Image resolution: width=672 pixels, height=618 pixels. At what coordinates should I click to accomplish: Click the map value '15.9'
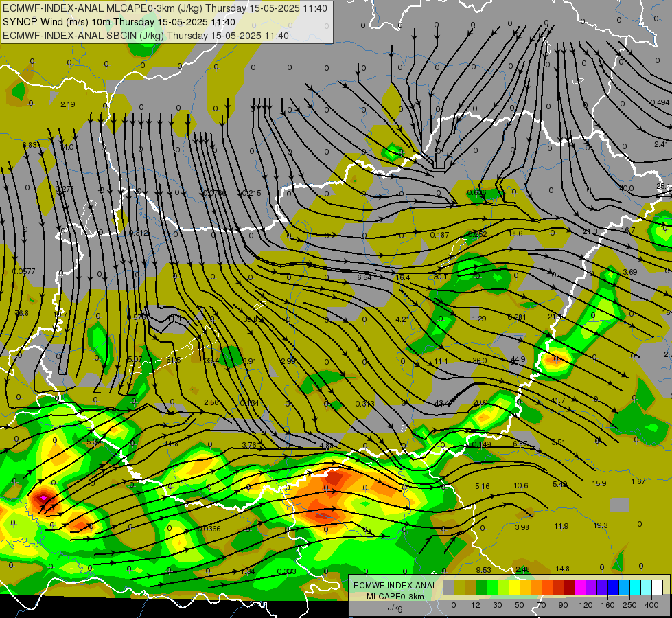point(599,483)
